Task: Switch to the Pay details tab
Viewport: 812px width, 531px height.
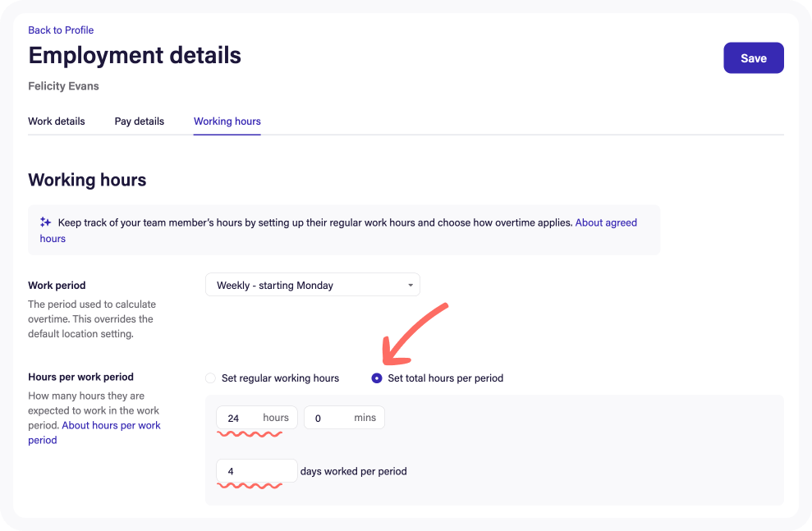Action: [x=139, y=121]
